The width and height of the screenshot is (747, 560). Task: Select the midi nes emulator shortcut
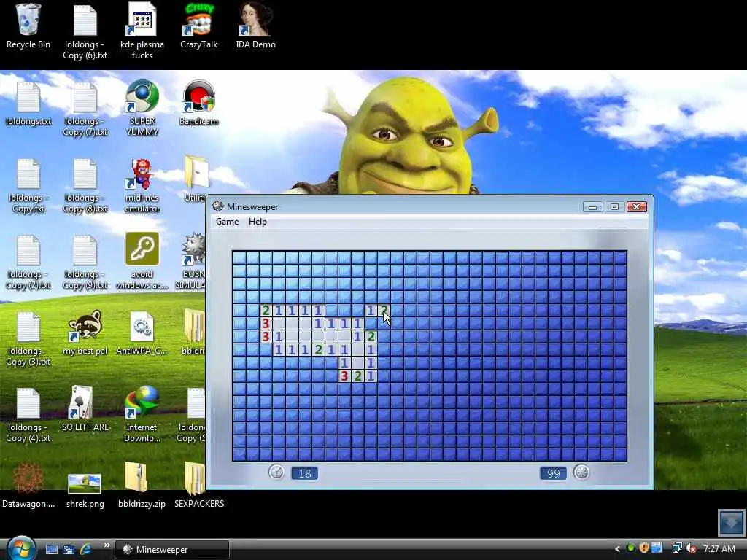point(142,186)
